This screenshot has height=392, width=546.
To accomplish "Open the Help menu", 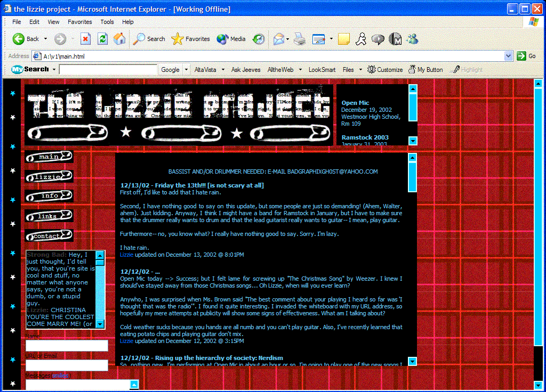I will (x=127, y=21).
